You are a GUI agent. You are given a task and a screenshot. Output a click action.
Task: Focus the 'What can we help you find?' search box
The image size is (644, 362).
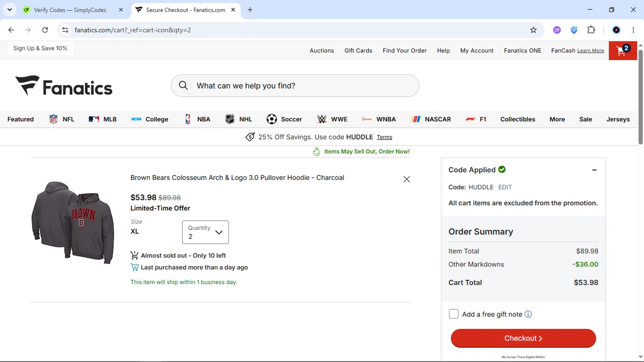click(295, 85)
